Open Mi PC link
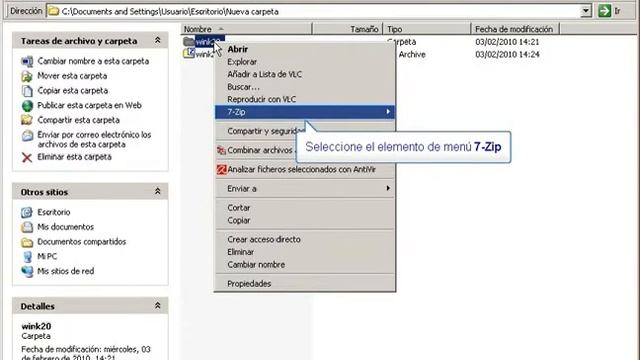Screen dimensions: 640x360 [47, 257]
